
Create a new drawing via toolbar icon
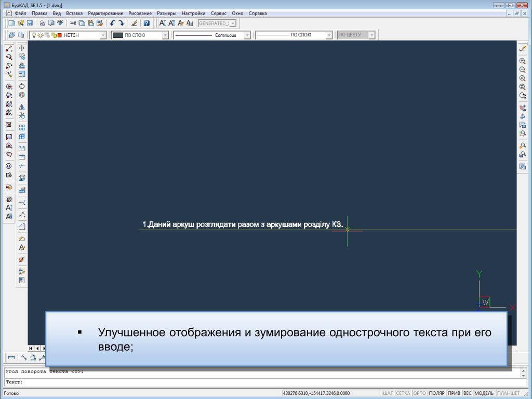click(11, 23)
